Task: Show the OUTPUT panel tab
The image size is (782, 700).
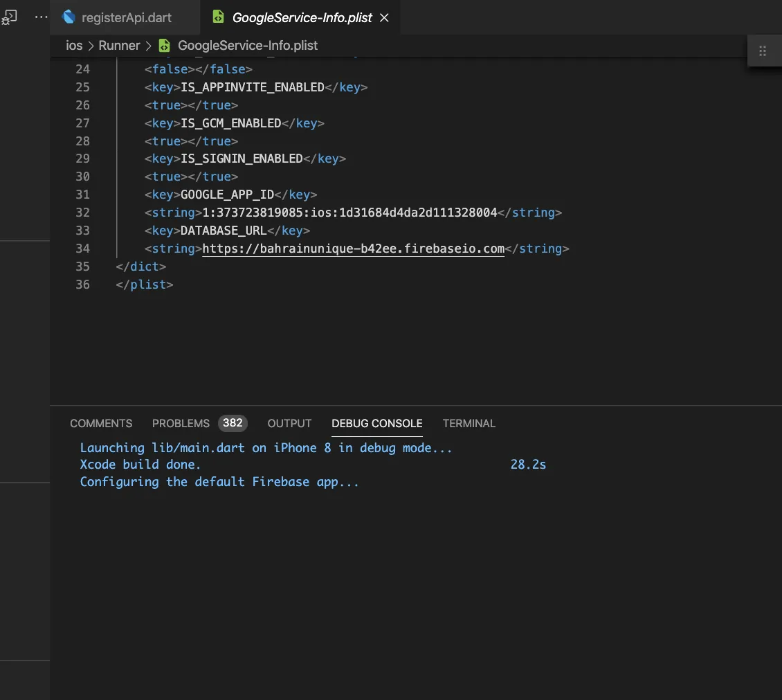Action: click(x=289, y=423)
